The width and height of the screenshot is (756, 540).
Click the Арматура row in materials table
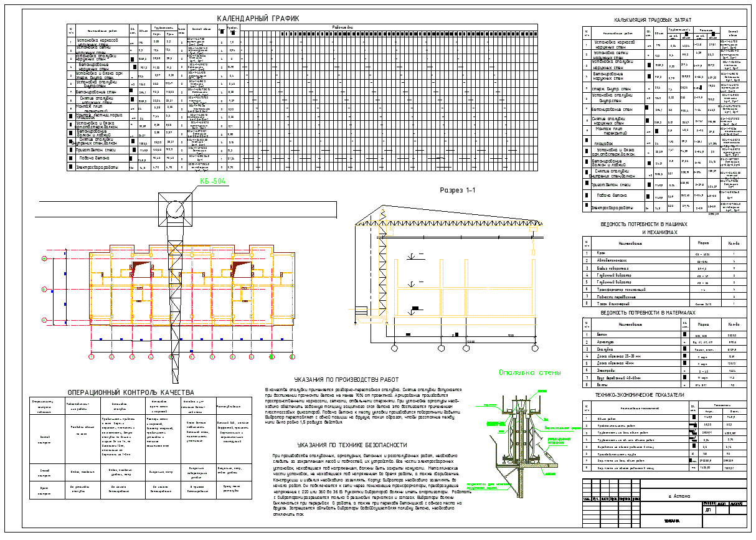(x=648, y=342)
